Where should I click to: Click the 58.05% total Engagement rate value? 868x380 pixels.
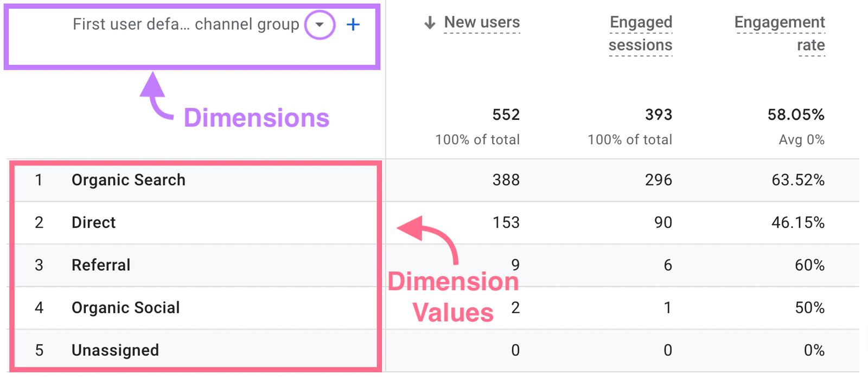coord(795,114)
